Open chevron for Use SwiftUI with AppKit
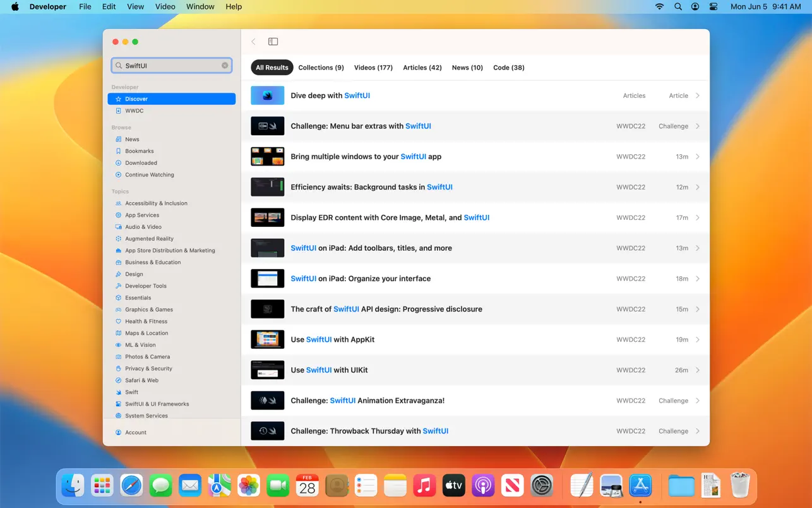 click(x=698, y=339)
